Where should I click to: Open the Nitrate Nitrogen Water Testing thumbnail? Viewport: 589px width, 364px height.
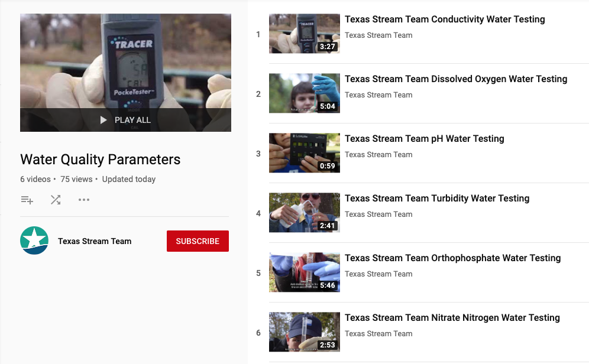click(x=304, y=331)
